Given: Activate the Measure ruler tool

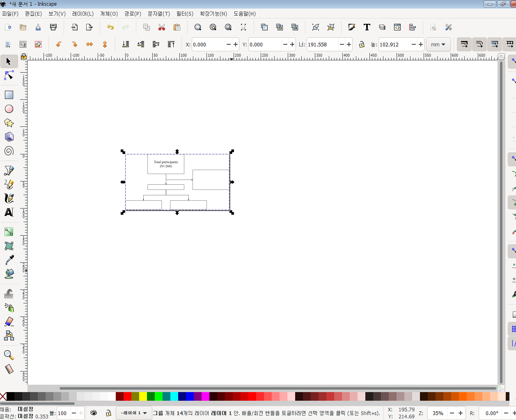Looking at the screenshot, I should [9, 369].
